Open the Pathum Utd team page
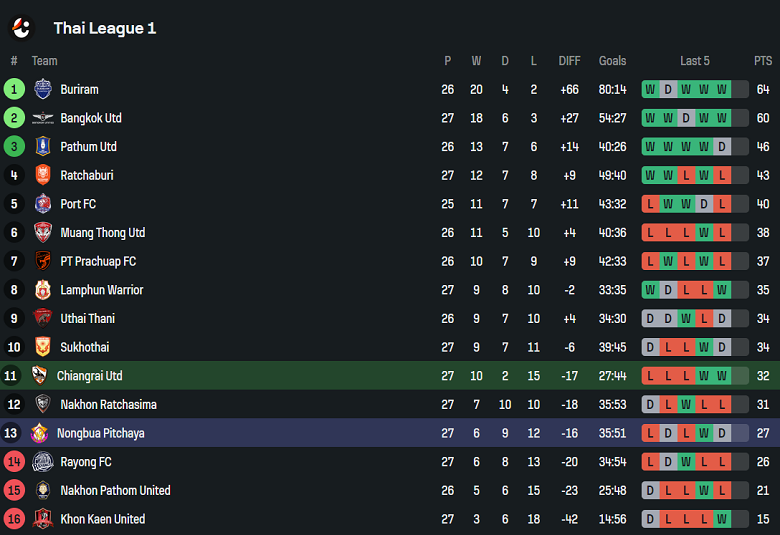 point(88,147)
